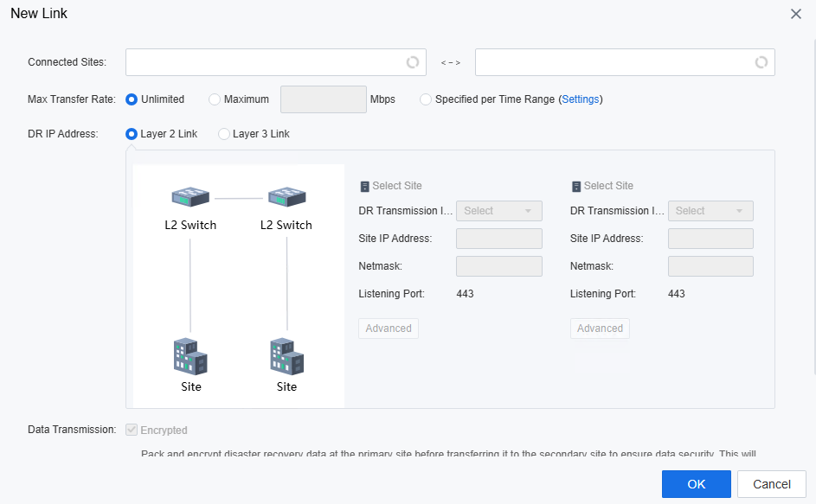Click the left Advanced button
The image size is (816, 504).
(389, 329)
